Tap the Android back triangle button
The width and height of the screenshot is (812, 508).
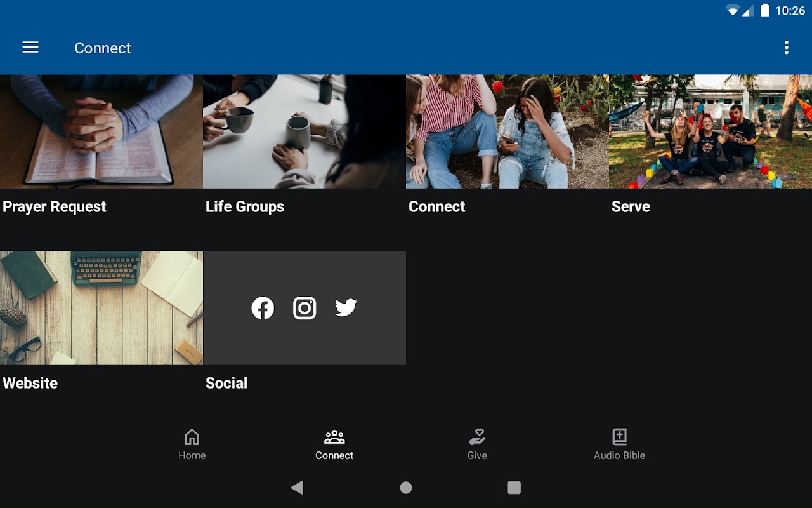pyautogui.click(x=297, y=488)
